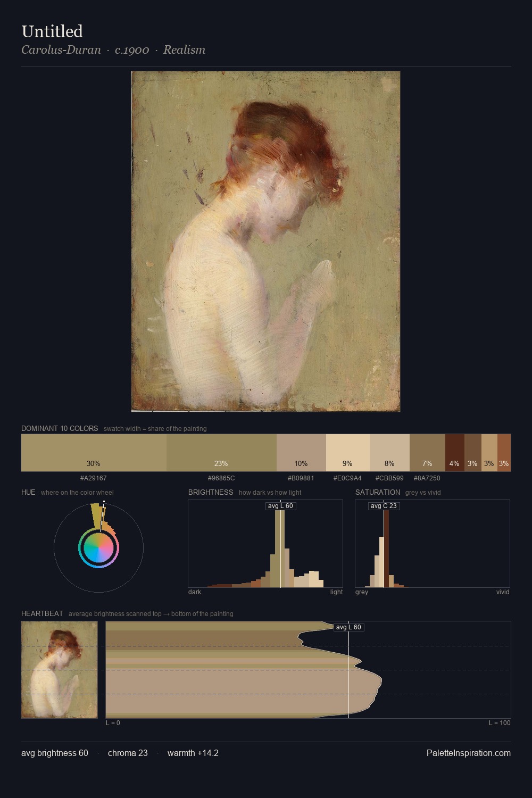
Task: Open PaletteInspiration.com link
Action: tap(469, 753)
